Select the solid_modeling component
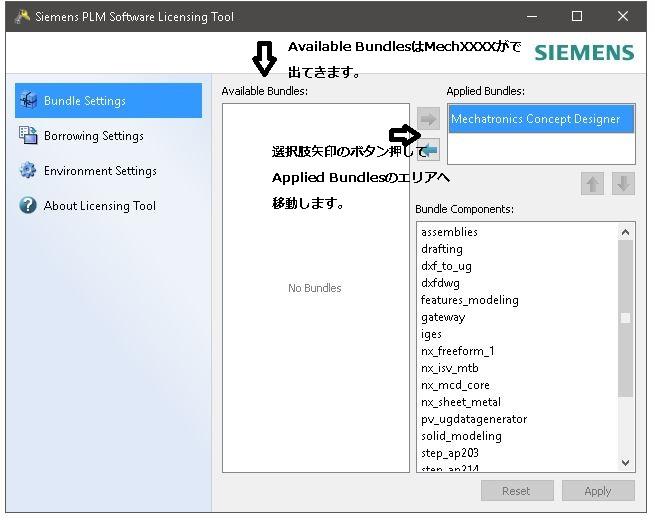This screenshot has height=530, width=655. click(x=461, y=436)
